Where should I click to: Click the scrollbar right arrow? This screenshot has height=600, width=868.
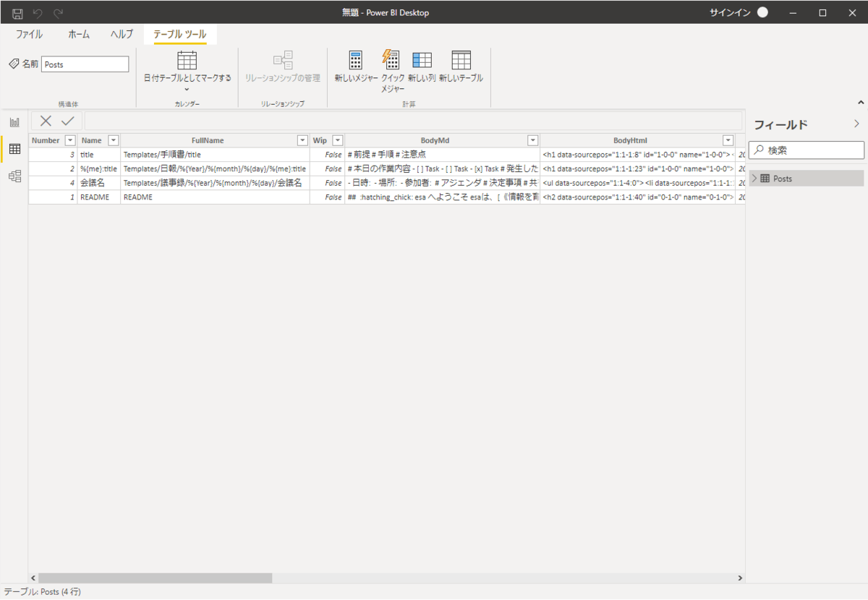(739, 578)
